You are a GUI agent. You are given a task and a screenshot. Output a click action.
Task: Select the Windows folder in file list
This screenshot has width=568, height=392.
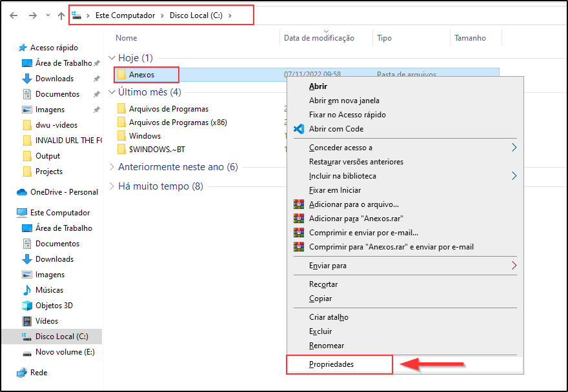(x=145, y=136)
